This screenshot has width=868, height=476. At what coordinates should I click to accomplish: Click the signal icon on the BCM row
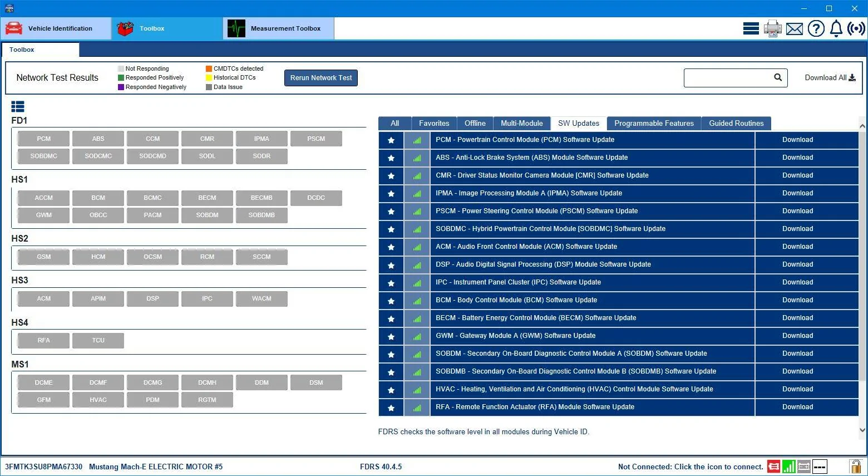(417, 300)
